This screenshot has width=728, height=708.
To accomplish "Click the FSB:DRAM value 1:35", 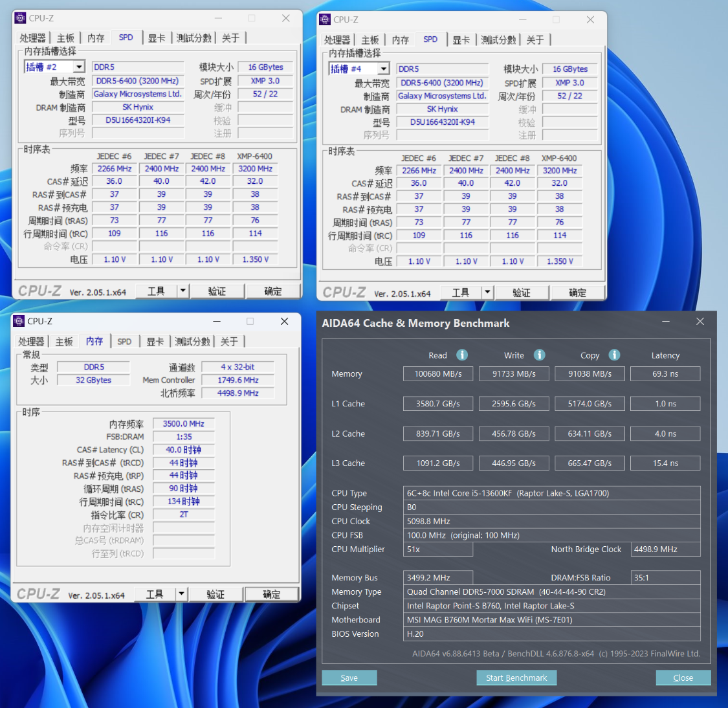I will tap(184, 437).
